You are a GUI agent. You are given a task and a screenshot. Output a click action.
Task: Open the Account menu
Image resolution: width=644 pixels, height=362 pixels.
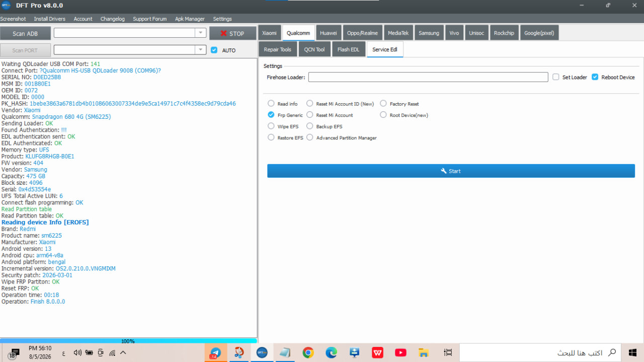[x=83, y=19]
